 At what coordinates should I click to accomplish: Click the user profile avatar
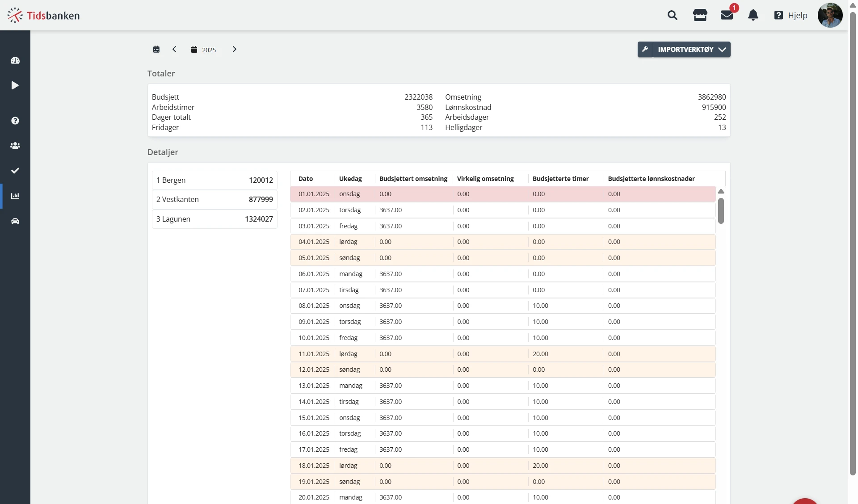tap(830, 16)
